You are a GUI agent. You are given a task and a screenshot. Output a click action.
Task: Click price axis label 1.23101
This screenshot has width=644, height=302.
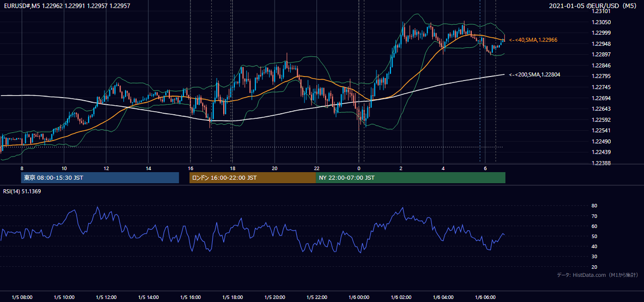601,11
